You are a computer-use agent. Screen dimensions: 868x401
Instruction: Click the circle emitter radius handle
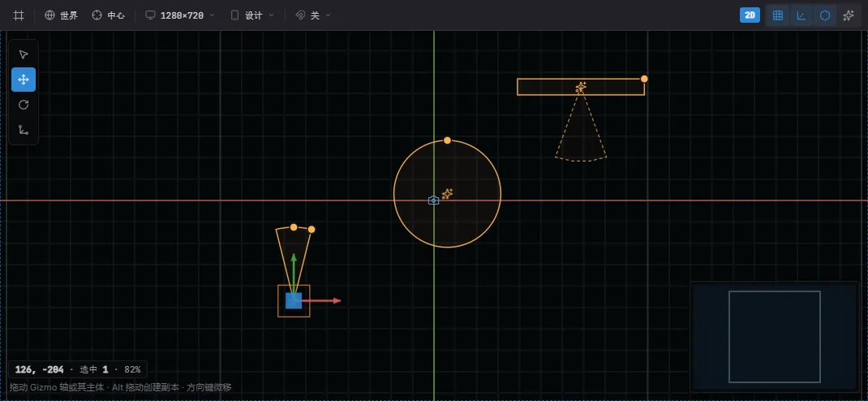pos(447,140)
